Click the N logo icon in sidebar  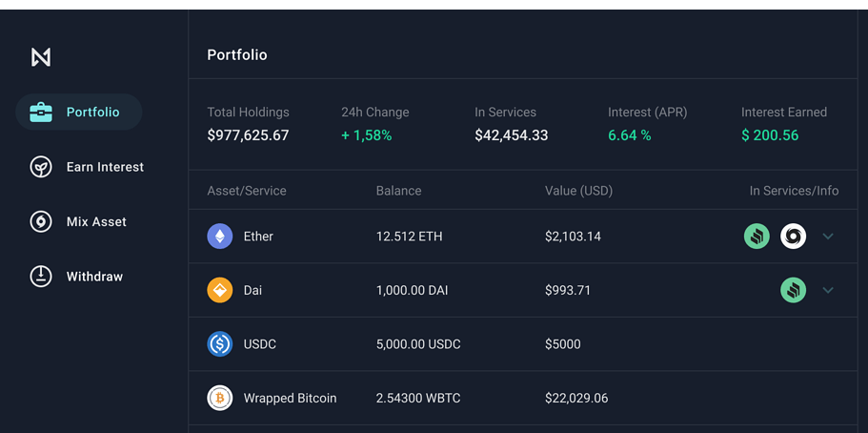tap(40, 56)
